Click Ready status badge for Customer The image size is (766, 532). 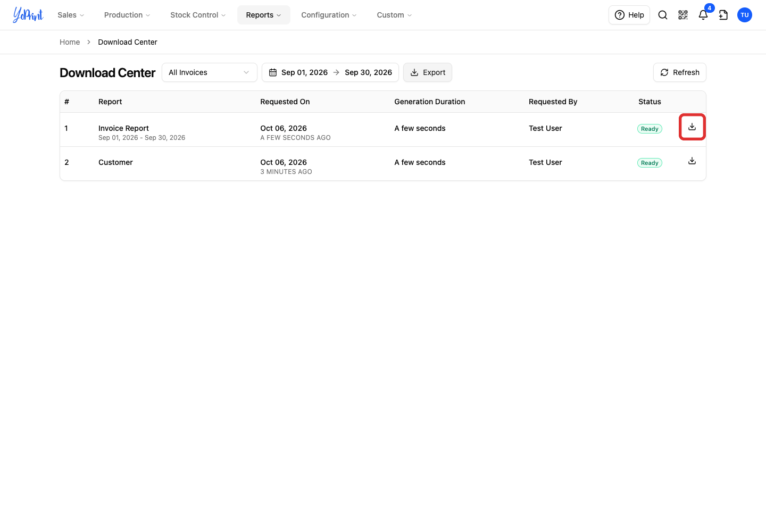[650, 163]
